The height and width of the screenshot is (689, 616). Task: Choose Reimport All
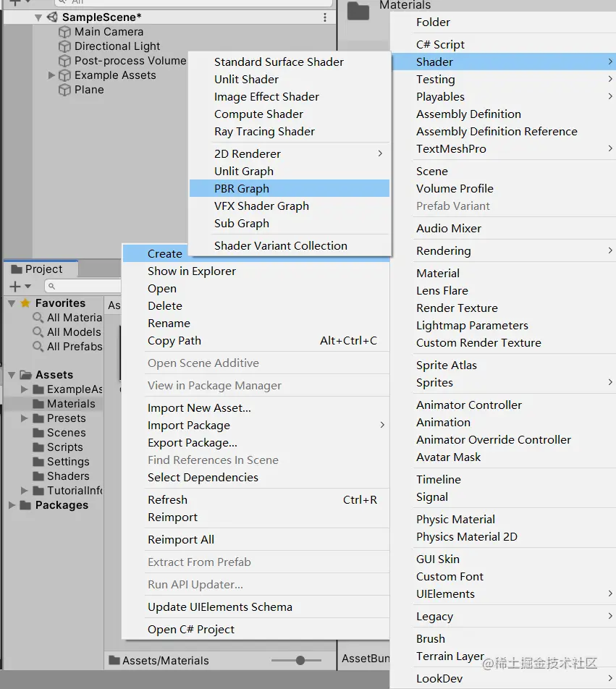(256, 540)
